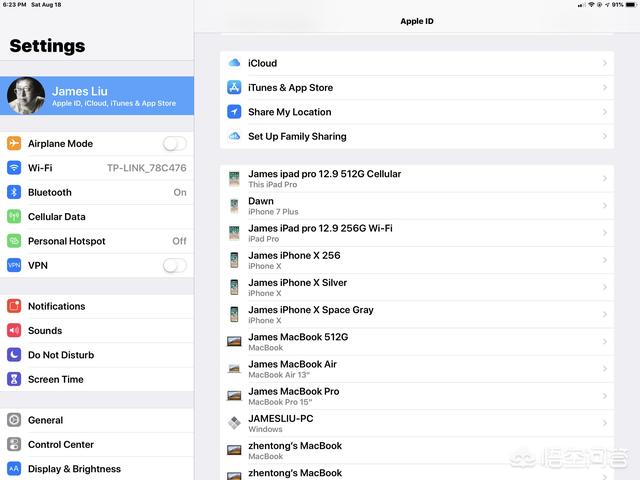Viewport: 640px width, 480px height.
Task: Tap the James MacBook Pro device icon
Action: 234,396
